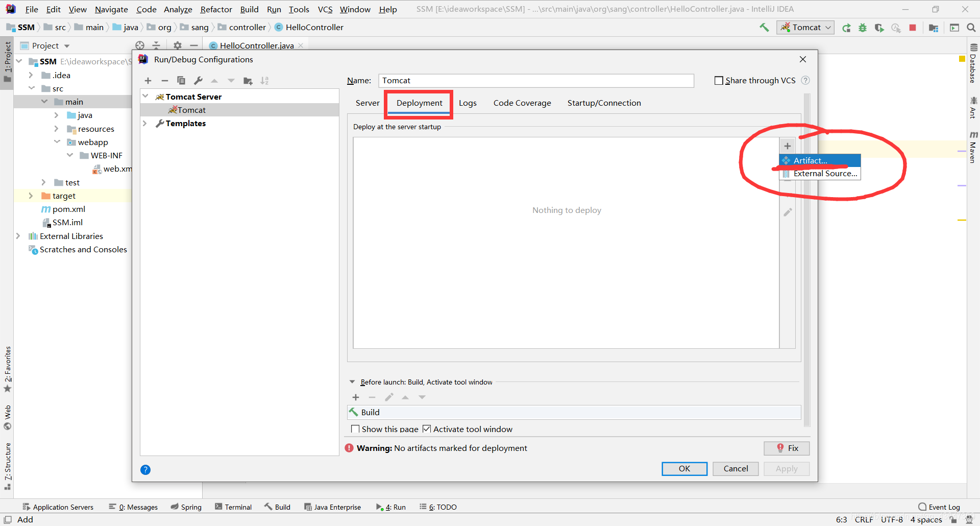Select Artifact... from popup menu

pos(820,160)
